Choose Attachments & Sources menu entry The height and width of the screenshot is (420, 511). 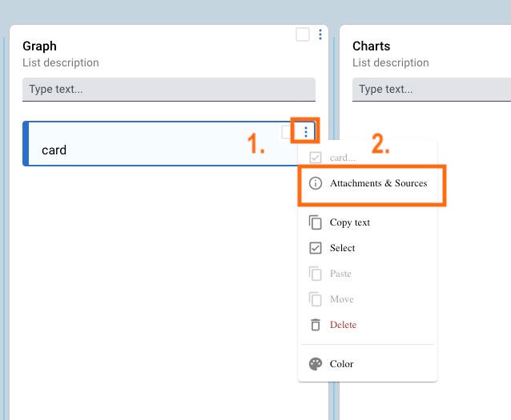(x=378, y=183)
